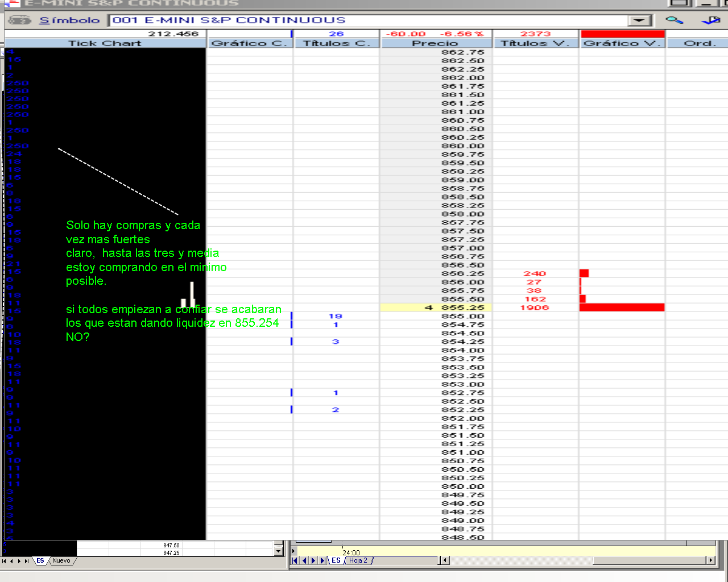The height and width of the screenshot is (582, 728).
Task: Select the Títulos V. column header
Action: click(535, 43)
